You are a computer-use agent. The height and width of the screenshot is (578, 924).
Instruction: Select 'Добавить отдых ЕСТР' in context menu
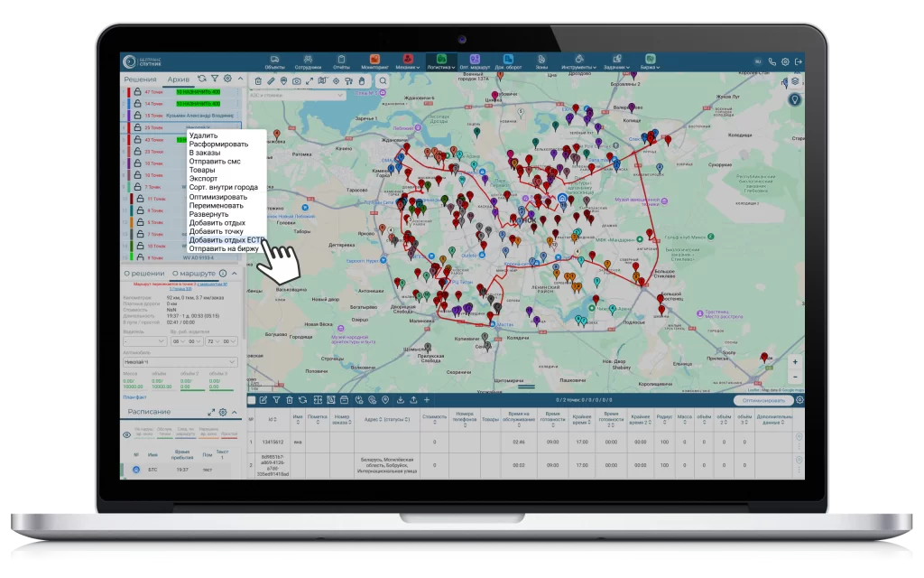(226, 241)
